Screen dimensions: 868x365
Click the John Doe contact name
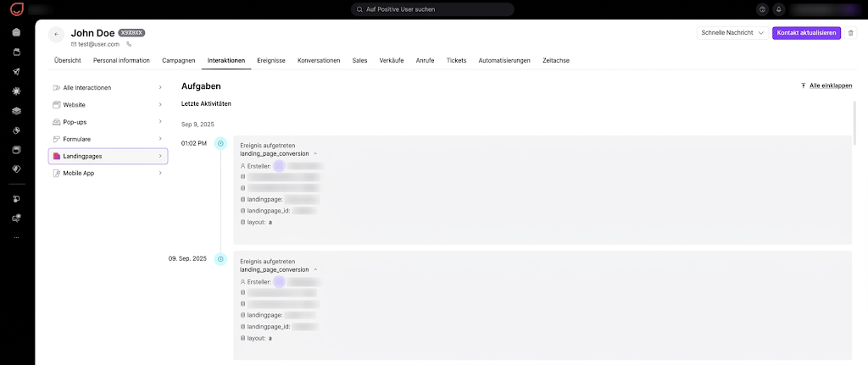click(92, 33)
